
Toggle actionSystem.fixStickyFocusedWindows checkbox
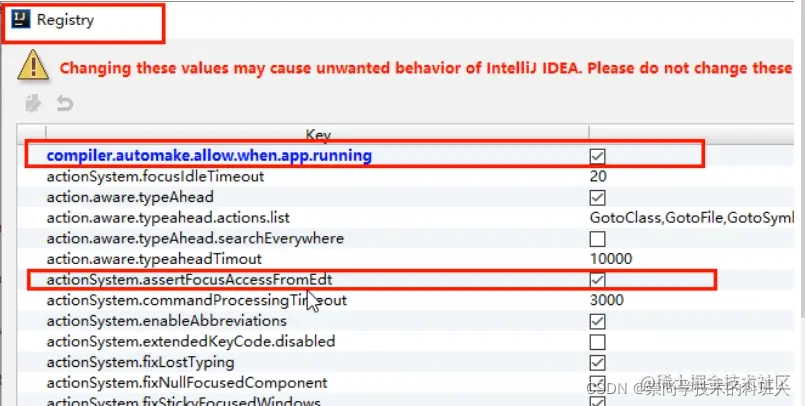(597, 401)
